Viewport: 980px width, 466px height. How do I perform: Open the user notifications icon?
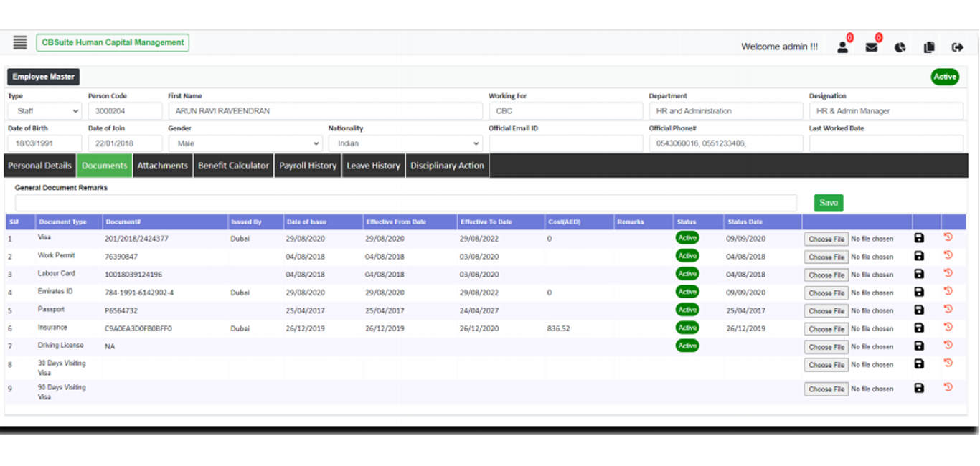click(843, 47)
